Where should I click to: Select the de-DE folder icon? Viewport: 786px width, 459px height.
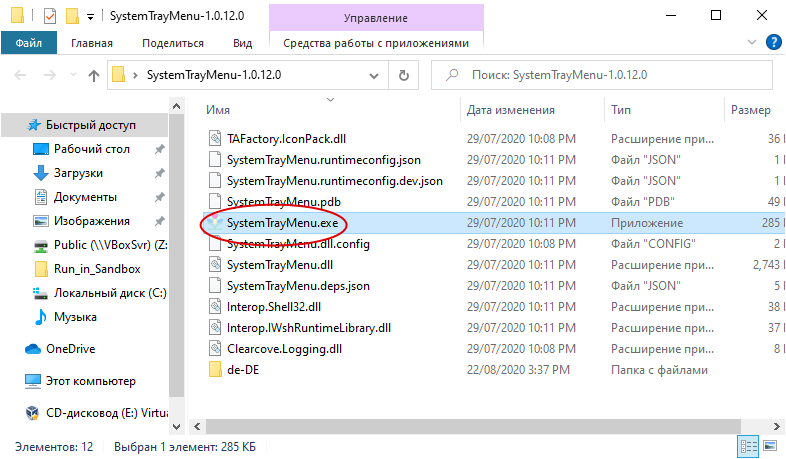pyautogui.click(x=215, y=369)
